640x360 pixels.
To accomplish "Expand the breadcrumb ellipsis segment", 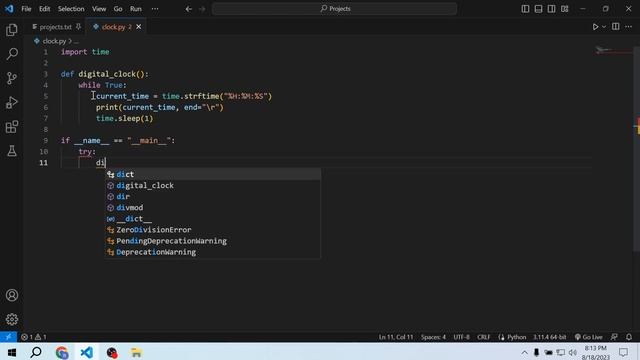I will pyautogui.click(x=76, y=41).
